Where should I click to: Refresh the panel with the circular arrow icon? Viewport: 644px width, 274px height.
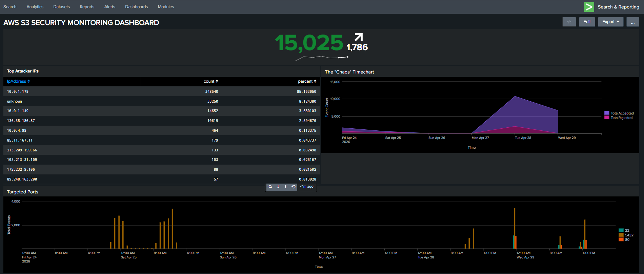pos(294,187)
